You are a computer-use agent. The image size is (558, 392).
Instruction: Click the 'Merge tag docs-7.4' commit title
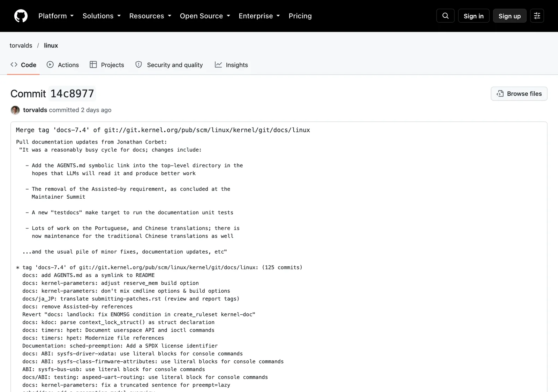point(163,130)
